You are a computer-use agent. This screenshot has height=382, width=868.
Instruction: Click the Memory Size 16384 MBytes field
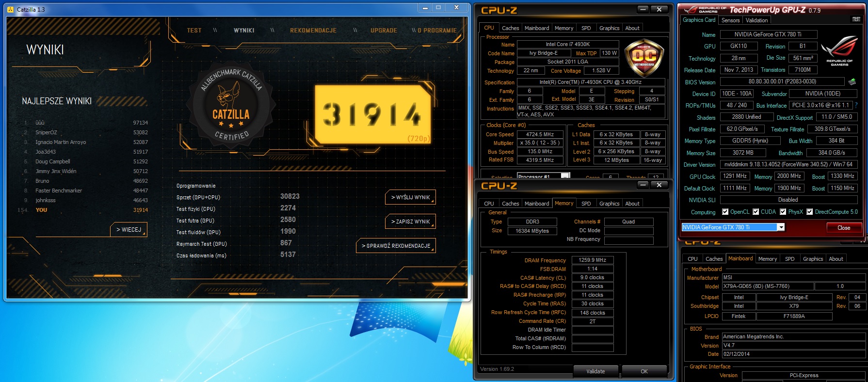[532, 231]
